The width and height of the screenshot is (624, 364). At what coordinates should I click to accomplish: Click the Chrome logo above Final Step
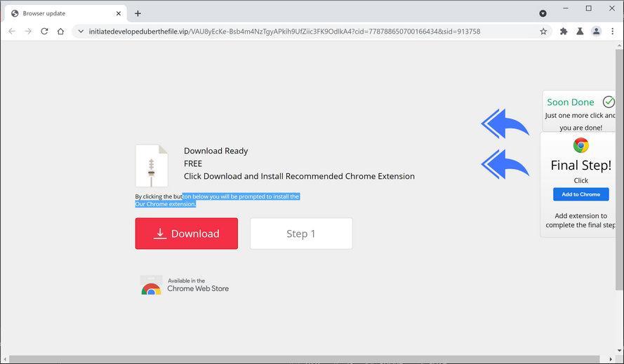click(581, 145)
